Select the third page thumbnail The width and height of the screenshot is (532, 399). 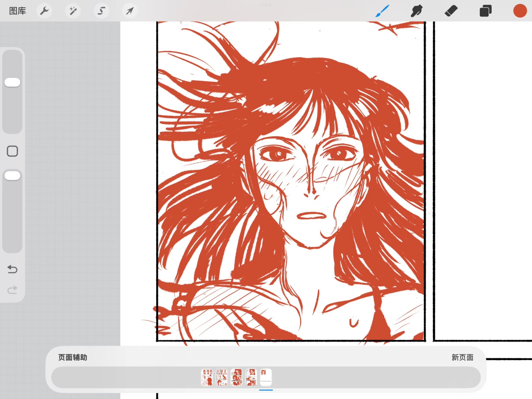tap(236, 377)
